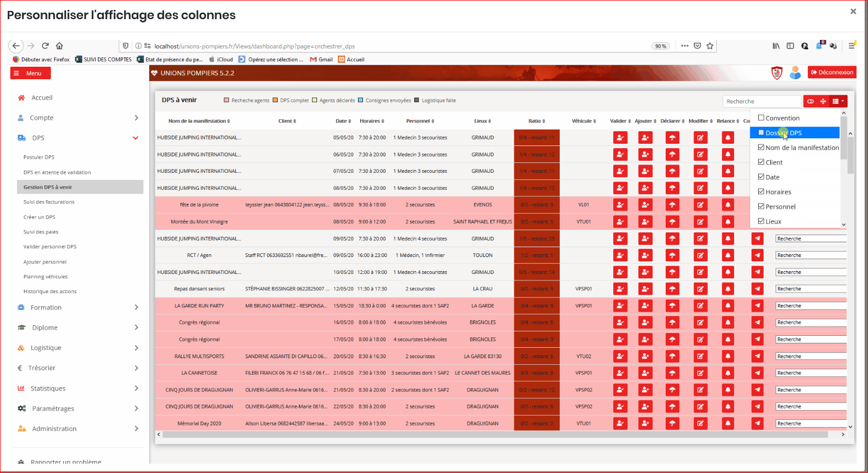Image resolution: width=868 pixels, height=473 pixels.
Task: Click the Déconnexion button
Action: pos(832,72)
